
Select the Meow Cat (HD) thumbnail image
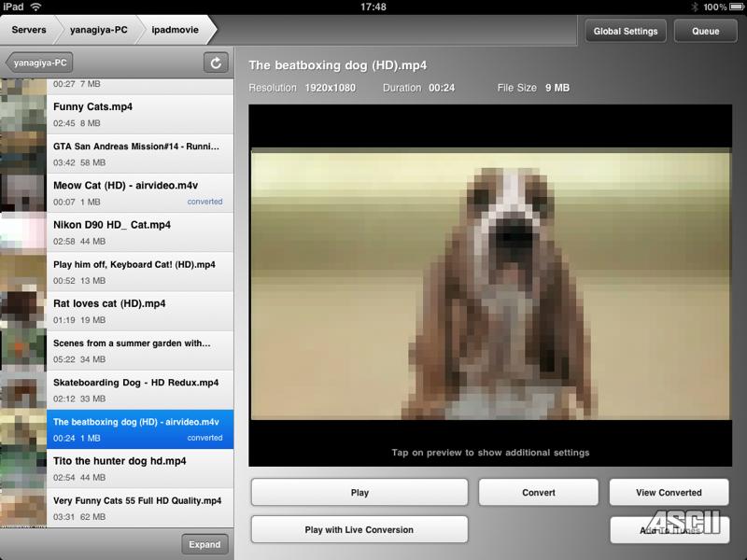point(23,193)
